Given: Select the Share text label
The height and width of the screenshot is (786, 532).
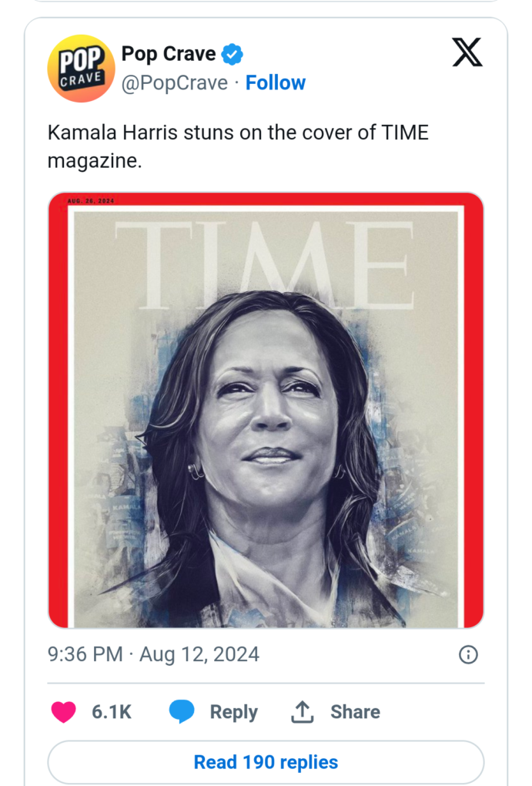Looking at the screenshot, I should [355, 712].
